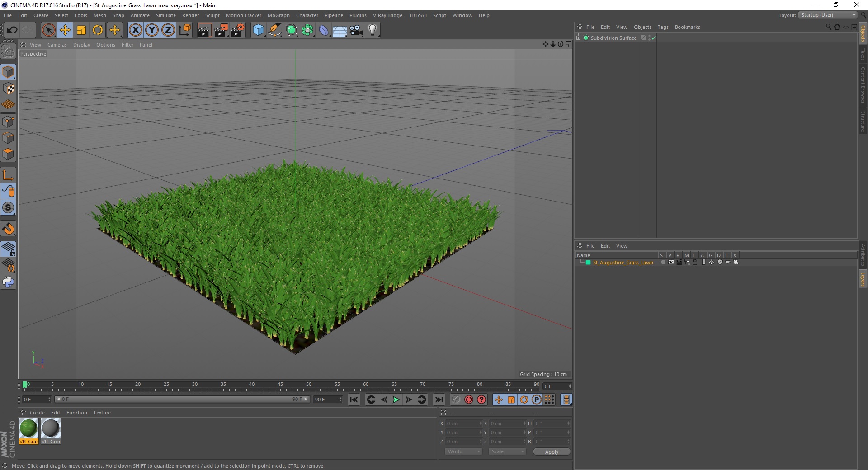Viewport: 868px width, 470px height.
Task: Add a Floor environment object icon
Action: coord(340,30)
